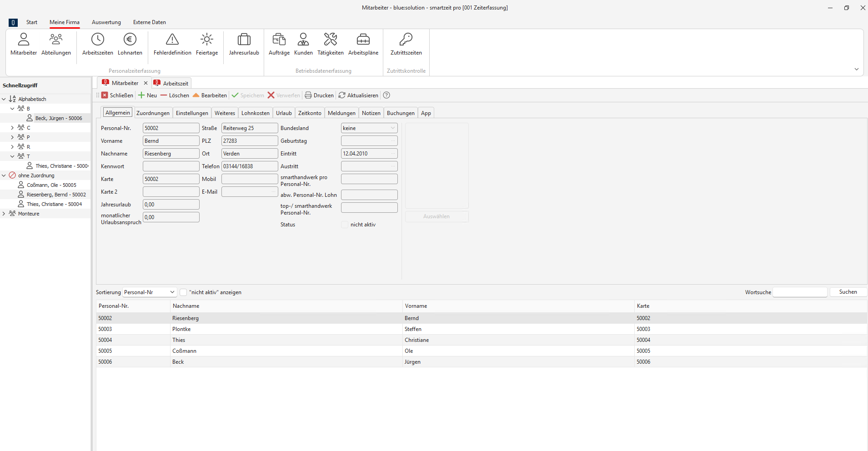The image size is (868, 451).
Task: Create a new employee with Neu
Action: coord(148,95)
